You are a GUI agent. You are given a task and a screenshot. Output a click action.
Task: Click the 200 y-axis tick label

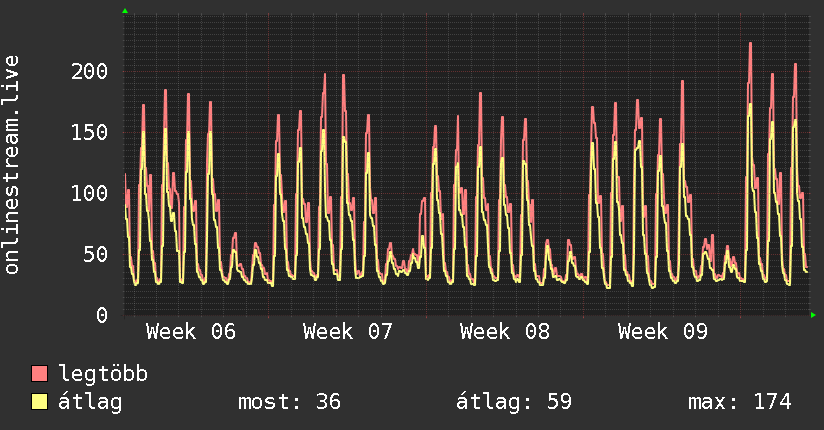tap(89, 71)
